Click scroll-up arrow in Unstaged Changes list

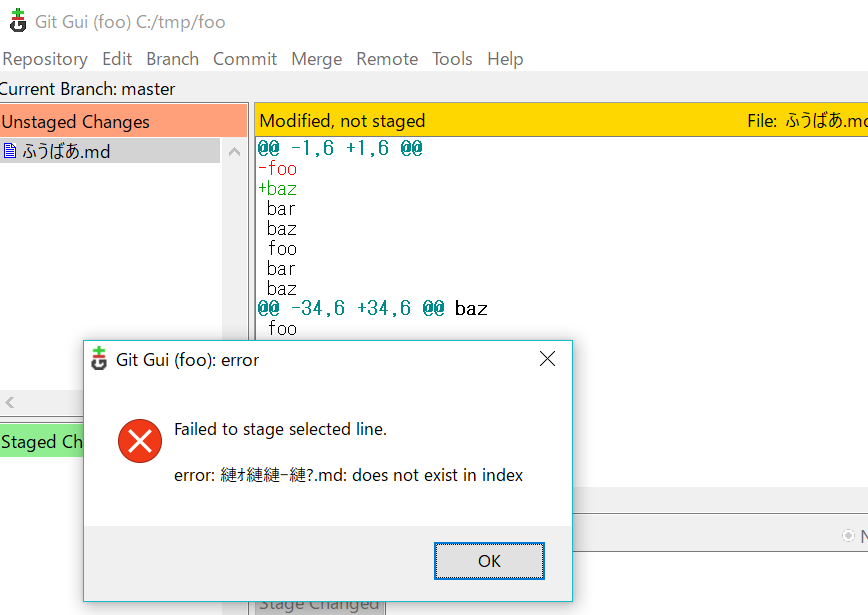(x=235, y=152)
